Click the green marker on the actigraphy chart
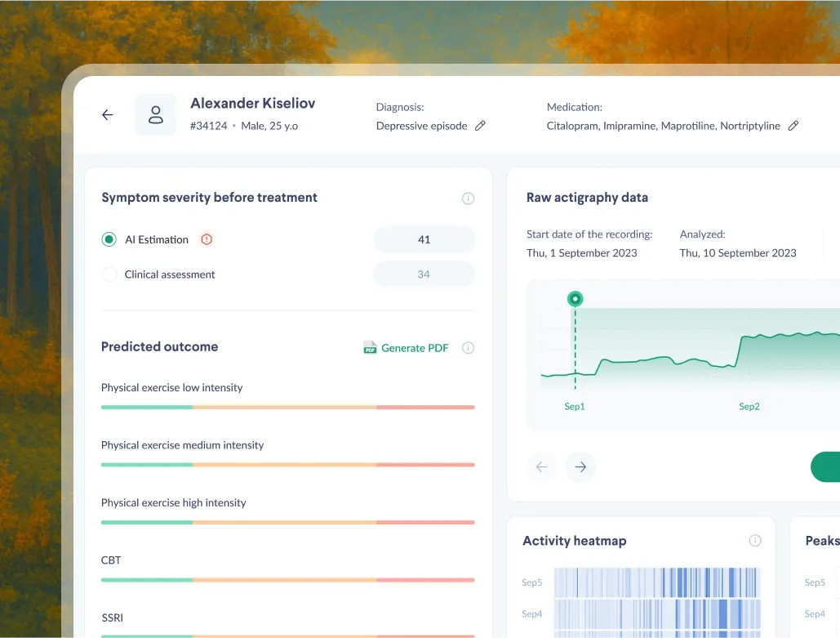 coord(575,299)
